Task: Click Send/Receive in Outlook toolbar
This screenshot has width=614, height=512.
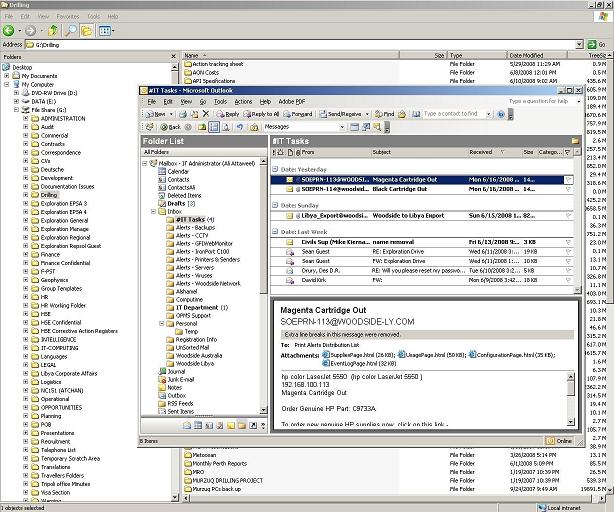Action: 340,114
